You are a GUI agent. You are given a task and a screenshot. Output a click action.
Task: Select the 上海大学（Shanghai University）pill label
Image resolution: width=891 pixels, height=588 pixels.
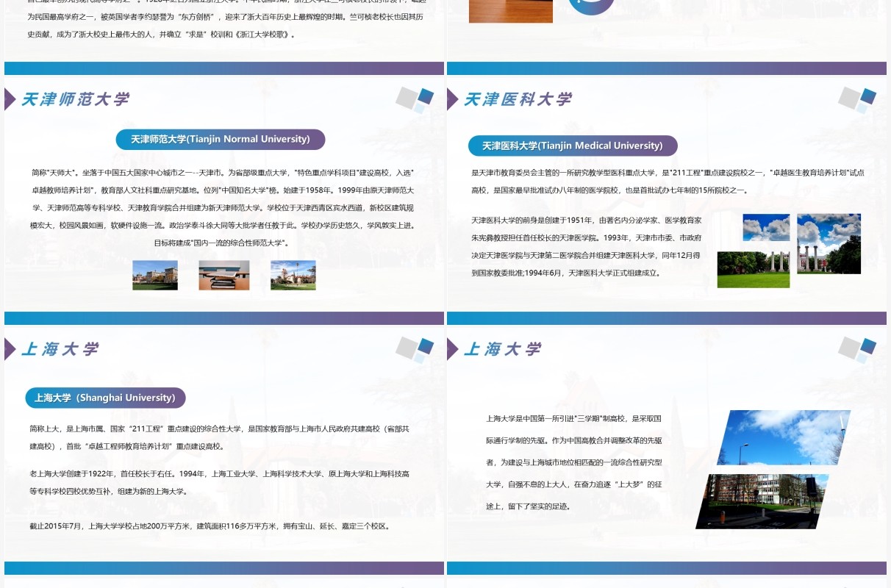pos(105,398)
